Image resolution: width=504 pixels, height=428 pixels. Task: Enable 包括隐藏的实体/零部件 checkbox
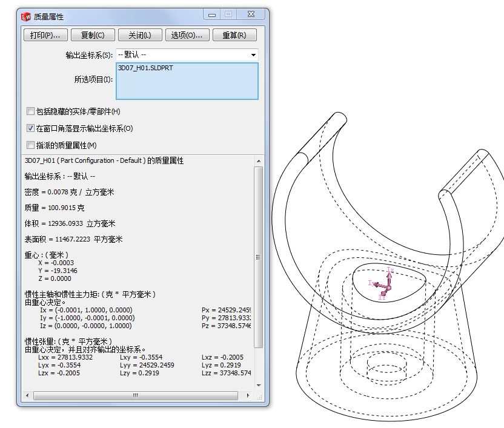pyautogui.click(x=30, y=111)
